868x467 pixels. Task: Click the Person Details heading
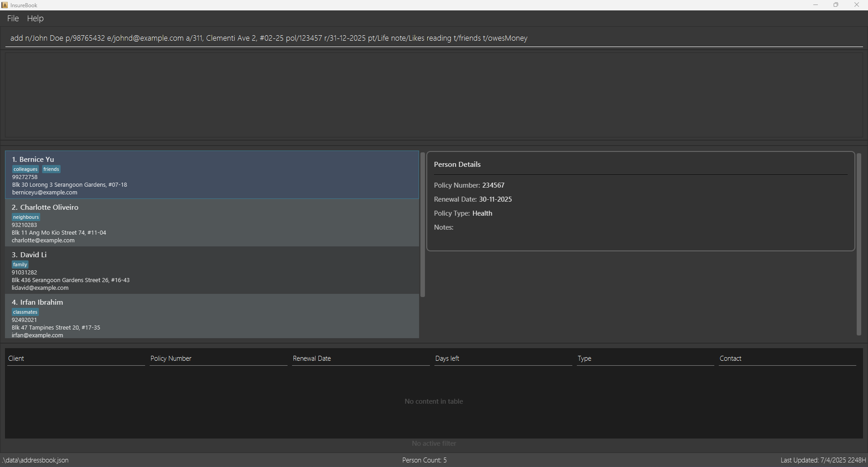point(457,165)
